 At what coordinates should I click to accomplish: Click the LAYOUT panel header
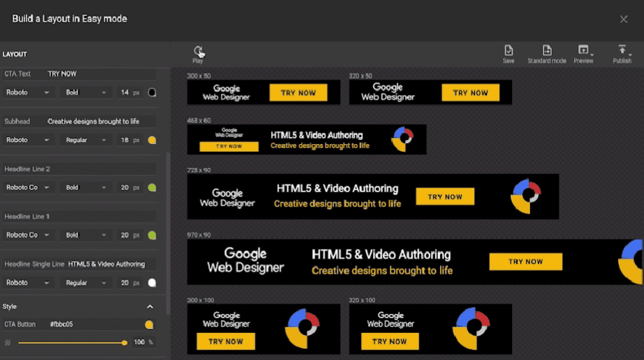[x=15, y=55]
